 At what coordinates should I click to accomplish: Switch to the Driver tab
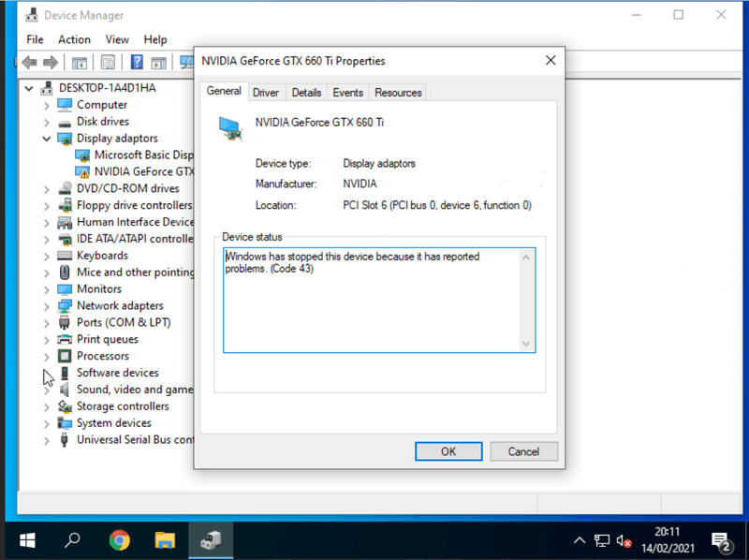[266, 92]
